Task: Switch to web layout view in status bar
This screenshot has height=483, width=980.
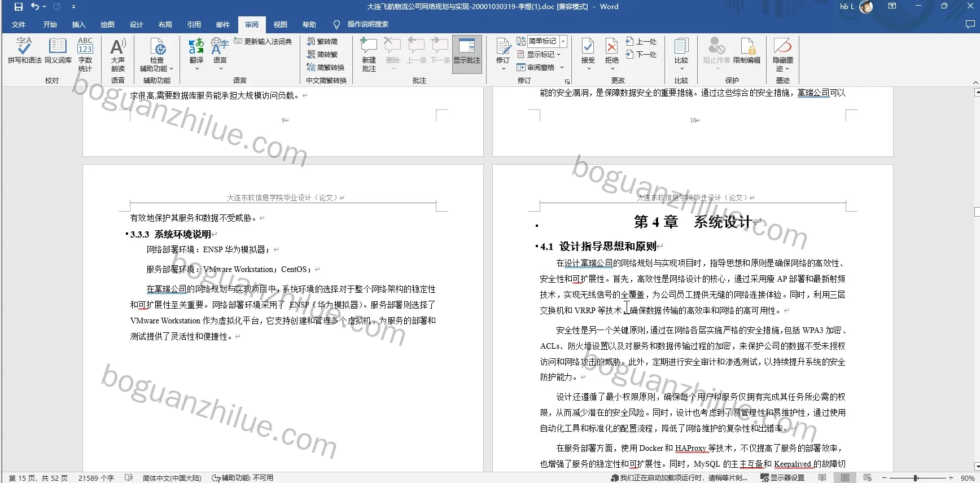Action: tap(868, 478)
